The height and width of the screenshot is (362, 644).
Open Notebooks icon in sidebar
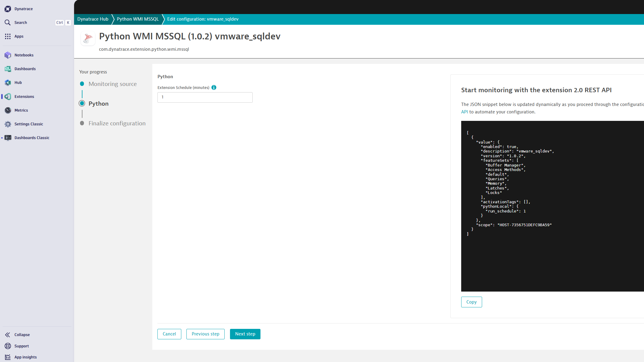click(x=8, y=55)
